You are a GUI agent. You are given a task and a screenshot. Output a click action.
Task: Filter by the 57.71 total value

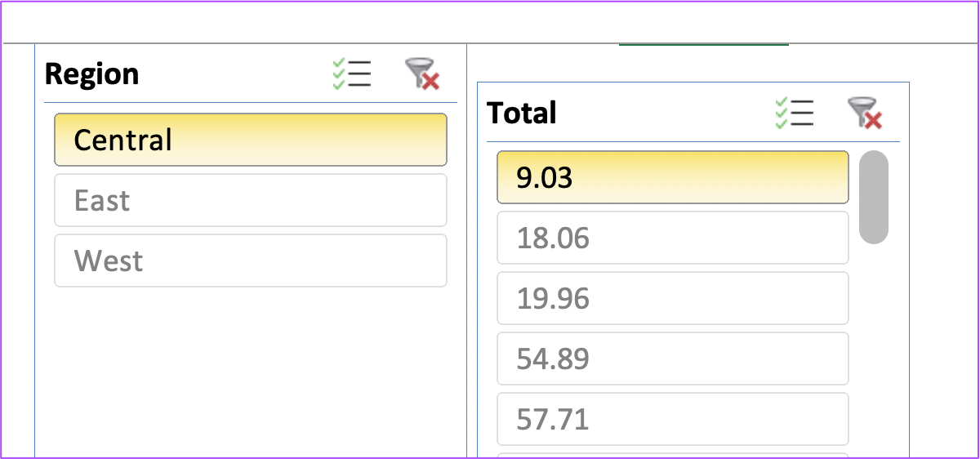point(673,419)
